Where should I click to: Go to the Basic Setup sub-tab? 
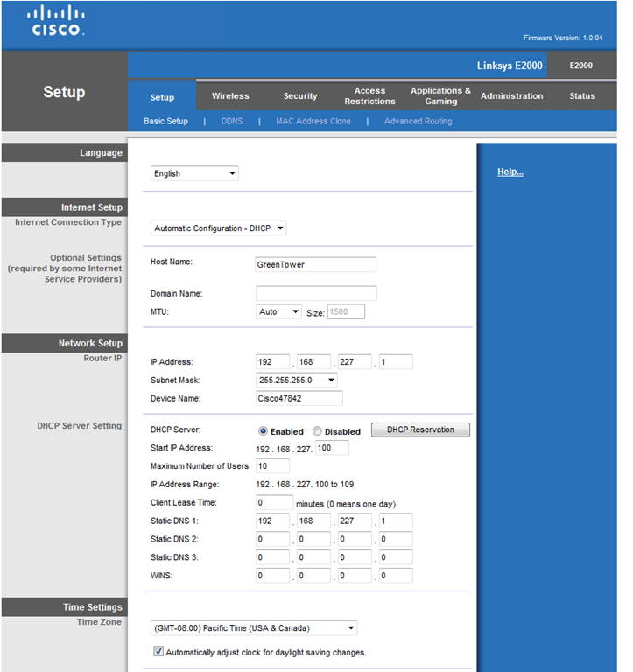click(x=165, y=122)
